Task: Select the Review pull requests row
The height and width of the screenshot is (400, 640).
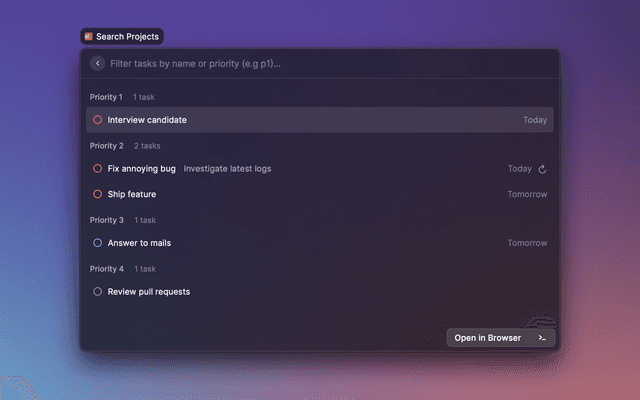Action: (x=300, y=292)
